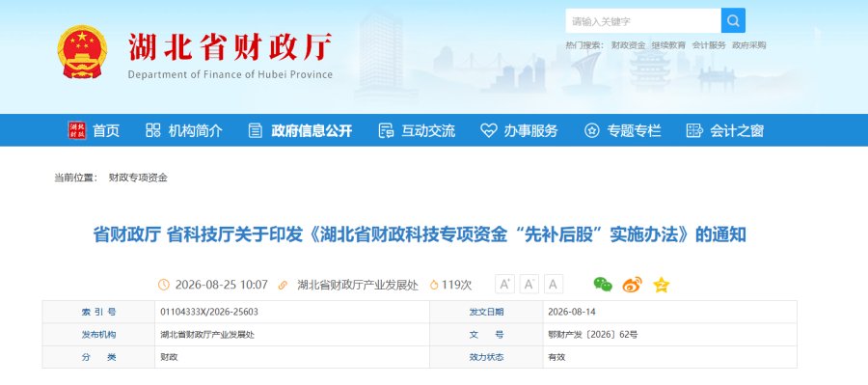Select hot search term 继续教育

click(668, 45)
